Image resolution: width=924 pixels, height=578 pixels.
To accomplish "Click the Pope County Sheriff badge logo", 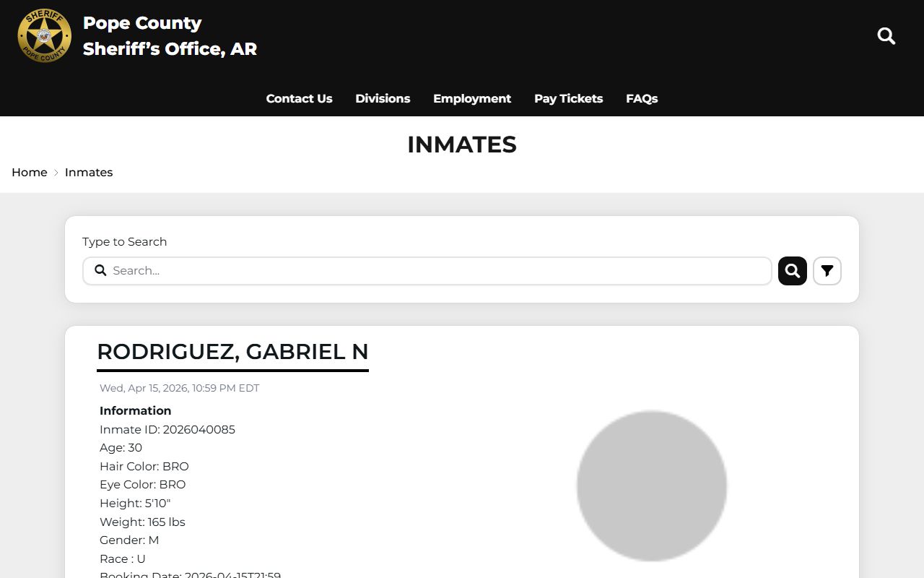I will (x=45, y=36).
